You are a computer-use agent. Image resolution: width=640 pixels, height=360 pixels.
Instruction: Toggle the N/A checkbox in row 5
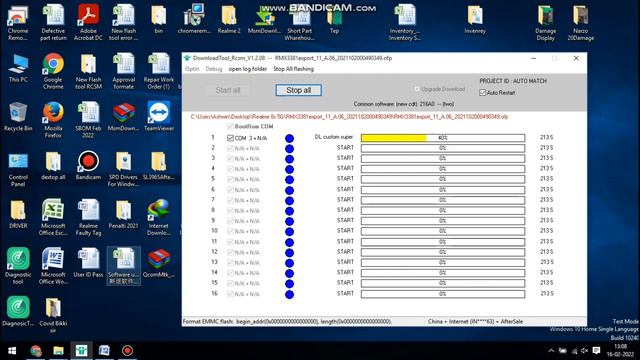(230, 180)
